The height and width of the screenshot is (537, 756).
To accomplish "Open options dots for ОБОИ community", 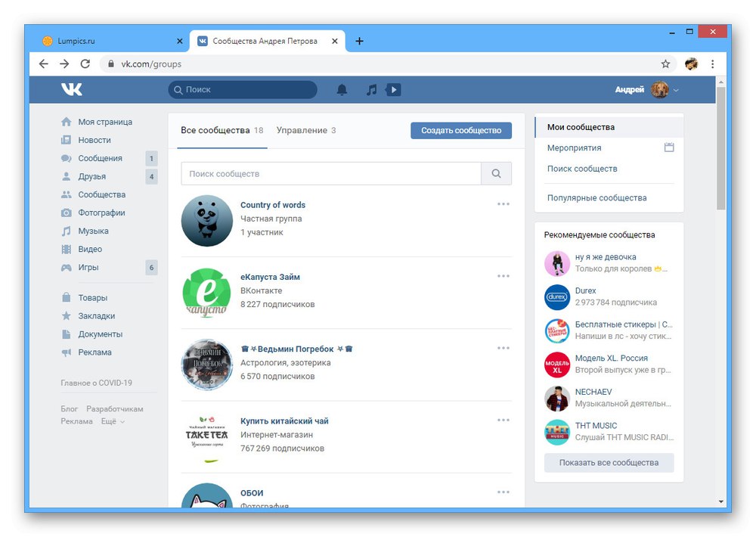I will [x=503, y=492].
